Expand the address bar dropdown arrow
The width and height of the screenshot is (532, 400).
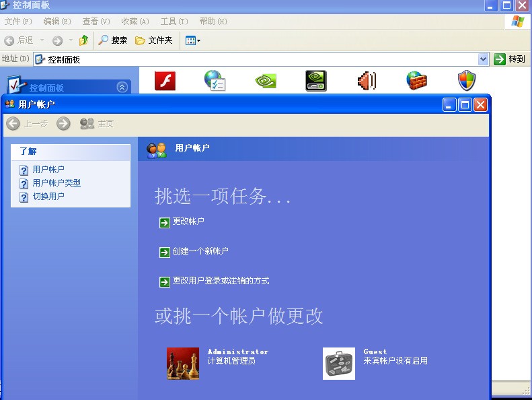(x=483, y=59)
